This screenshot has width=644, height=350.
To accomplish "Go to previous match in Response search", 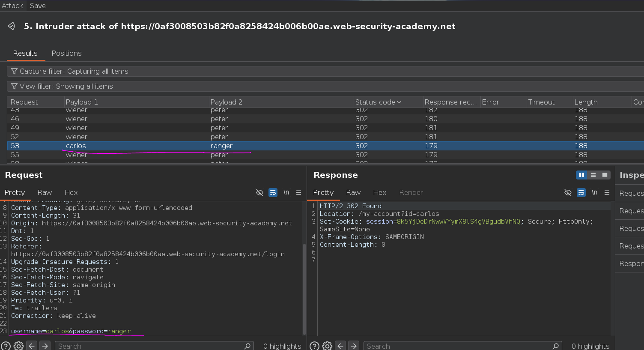I will coord(340,346).
